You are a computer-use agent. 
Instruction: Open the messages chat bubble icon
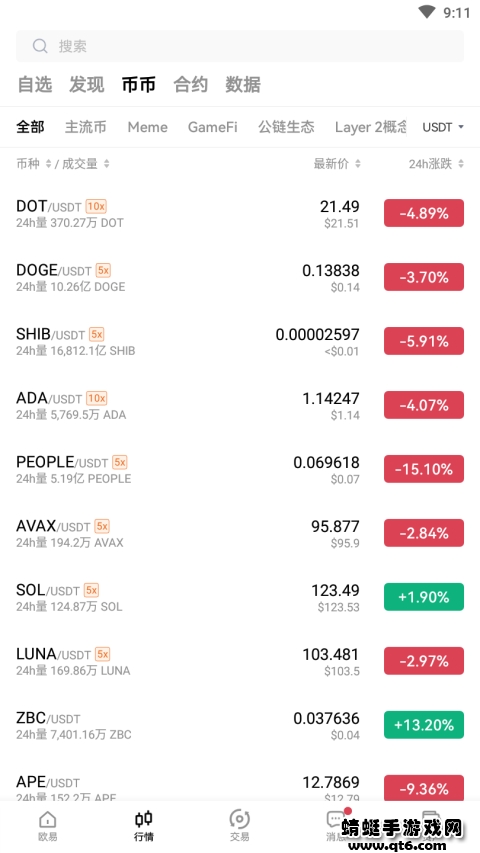335,819
